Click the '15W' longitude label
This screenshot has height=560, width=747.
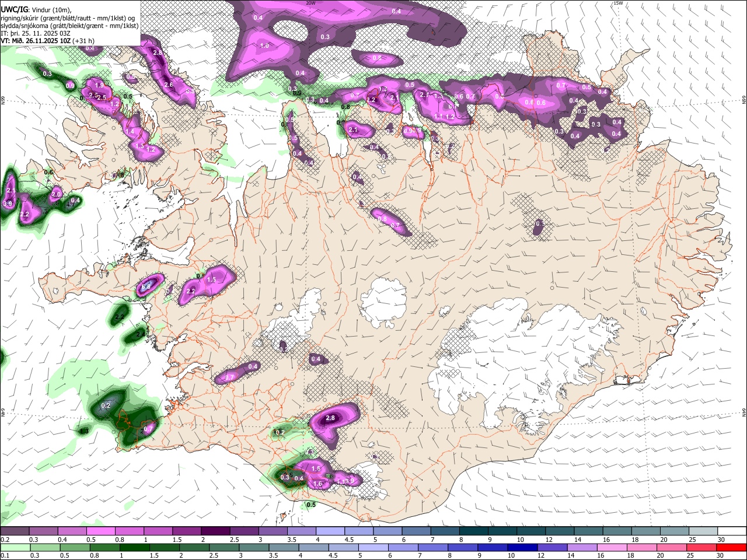click(618, 3)
